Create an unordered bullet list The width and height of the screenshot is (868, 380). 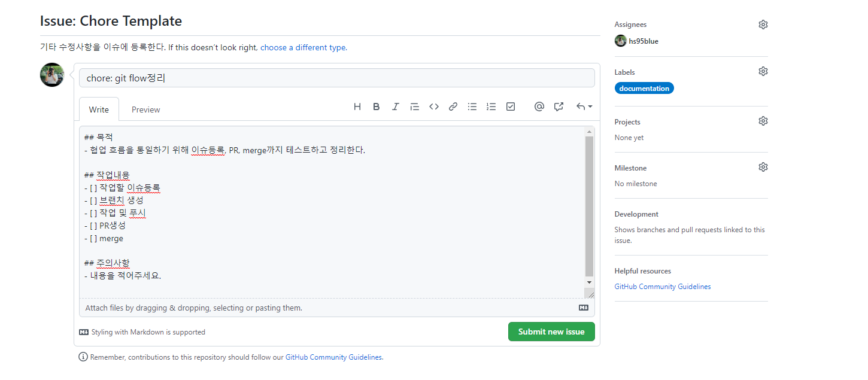pyautogui.click(x=472, y=107)
